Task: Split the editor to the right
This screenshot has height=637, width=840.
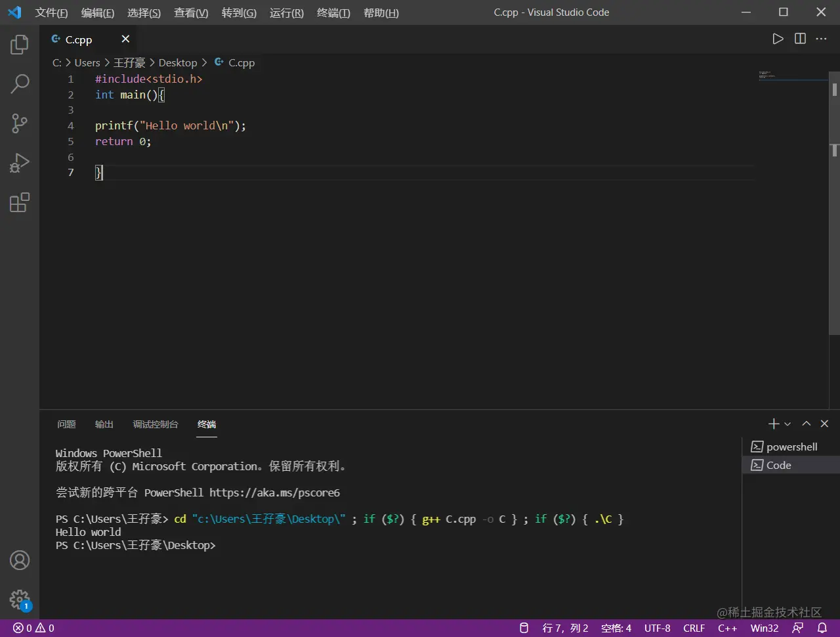Action: pos(800,39)
